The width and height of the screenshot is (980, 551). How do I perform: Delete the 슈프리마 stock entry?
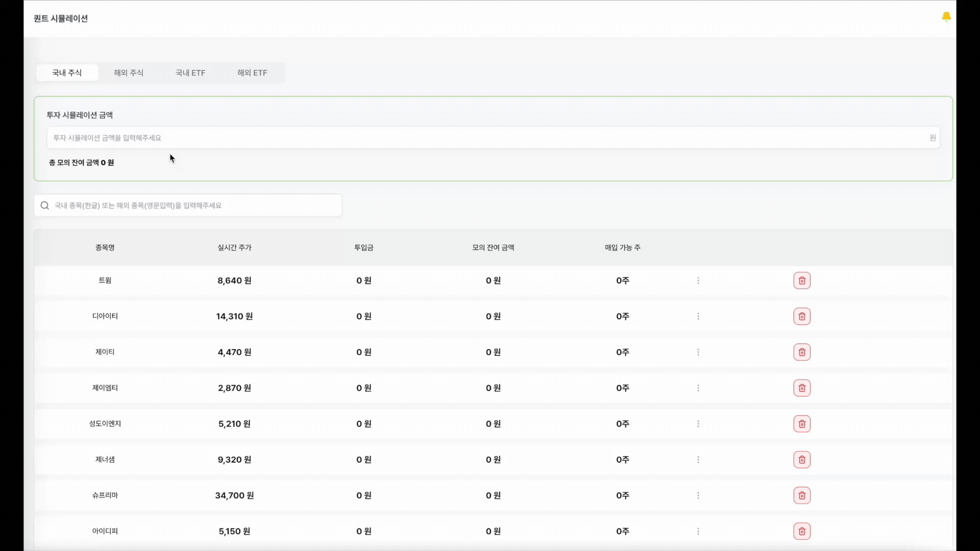click(x=802, y=495)
